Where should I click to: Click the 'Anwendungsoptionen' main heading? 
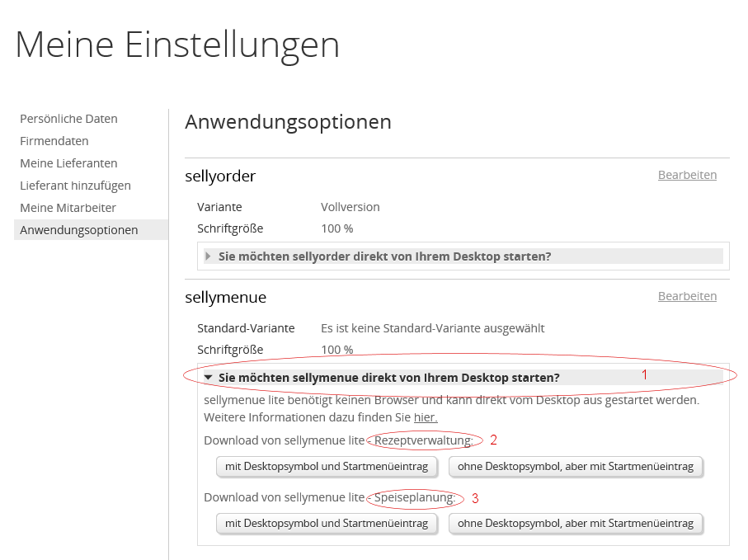[288, 121]
